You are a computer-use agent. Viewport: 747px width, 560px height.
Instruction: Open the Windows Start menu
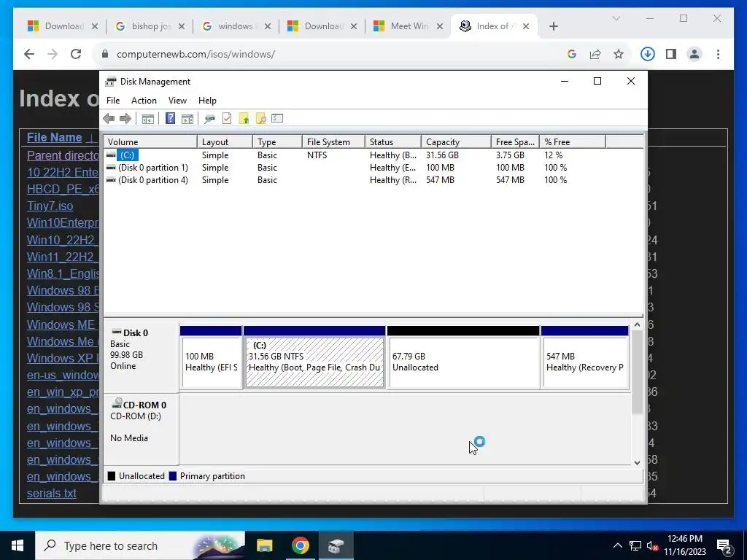(18, 545)
